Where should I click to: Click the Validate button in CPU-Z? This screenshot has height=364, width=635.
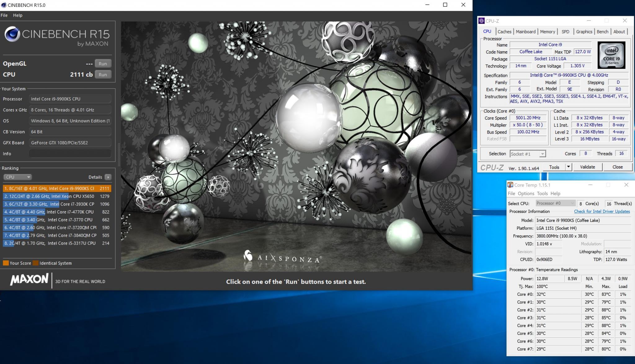click(x=587, y=167)
